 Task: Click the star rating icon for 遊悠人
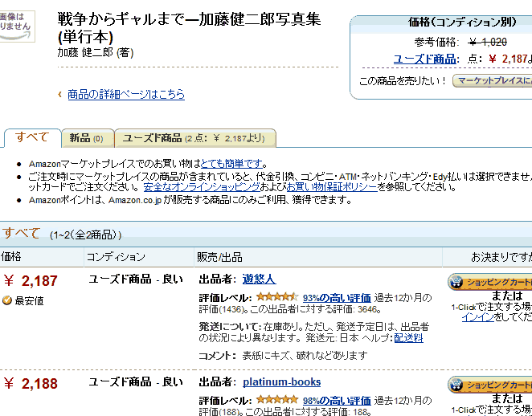click(x=277, y=297)
